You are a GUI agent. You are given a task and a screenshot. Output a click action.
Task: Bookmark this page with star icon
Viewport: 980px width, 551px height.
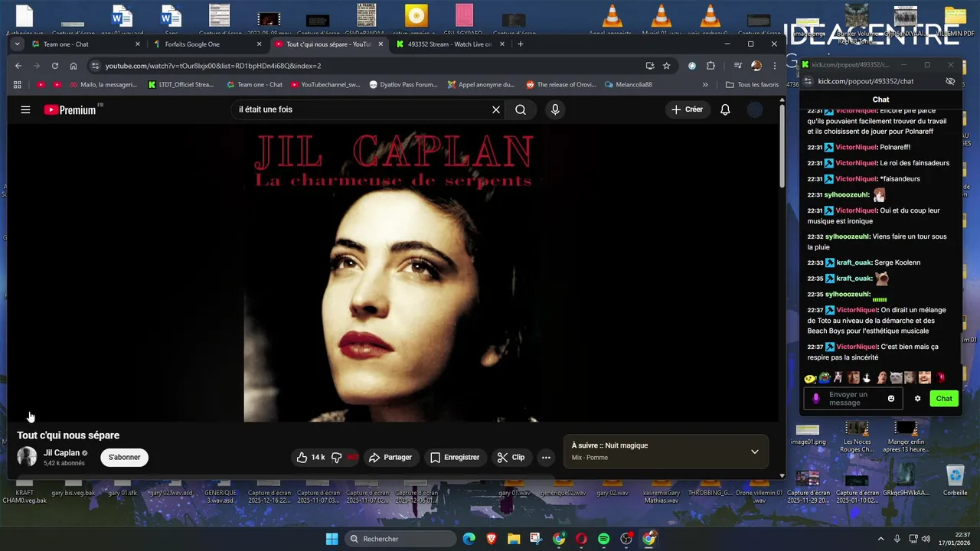pos(666,66)
